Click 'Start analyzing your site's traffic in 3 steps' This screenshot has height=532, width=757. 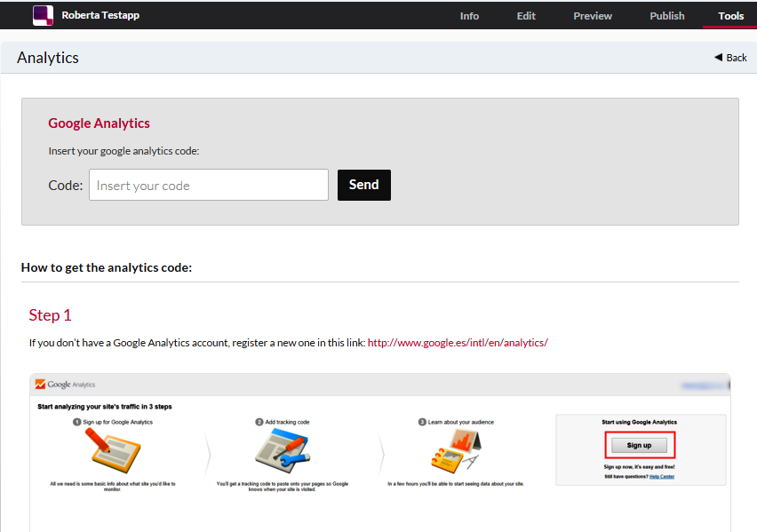click(x=105, y=407)
